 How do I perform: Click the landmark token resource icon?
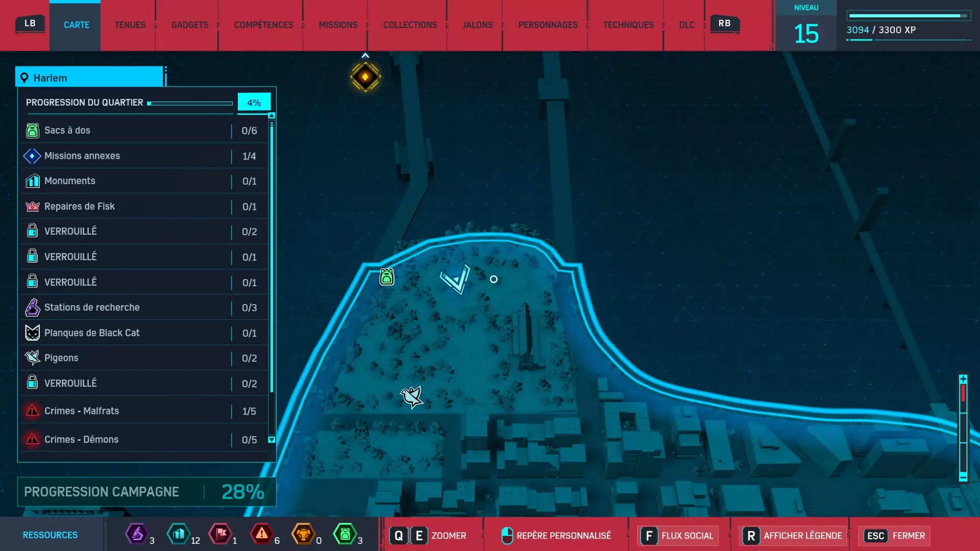click(x=179, y=534)
